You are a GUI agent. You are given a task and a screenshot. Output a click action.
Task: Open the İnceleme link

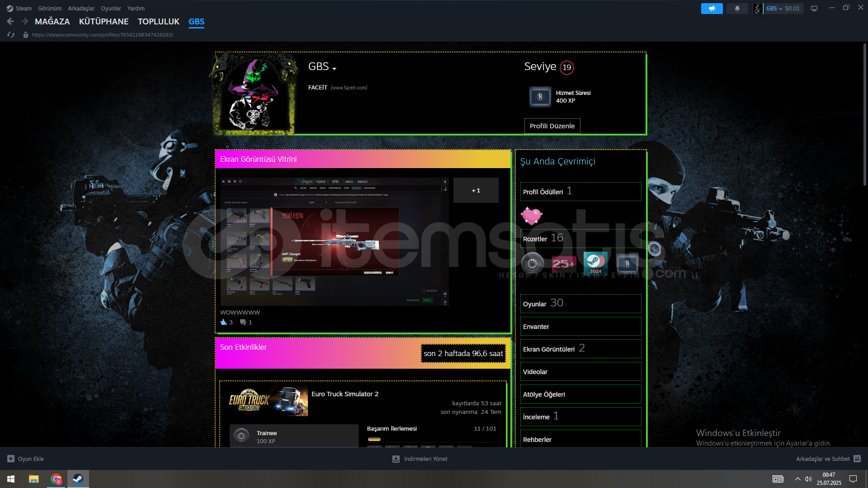(x=580, y=417)
